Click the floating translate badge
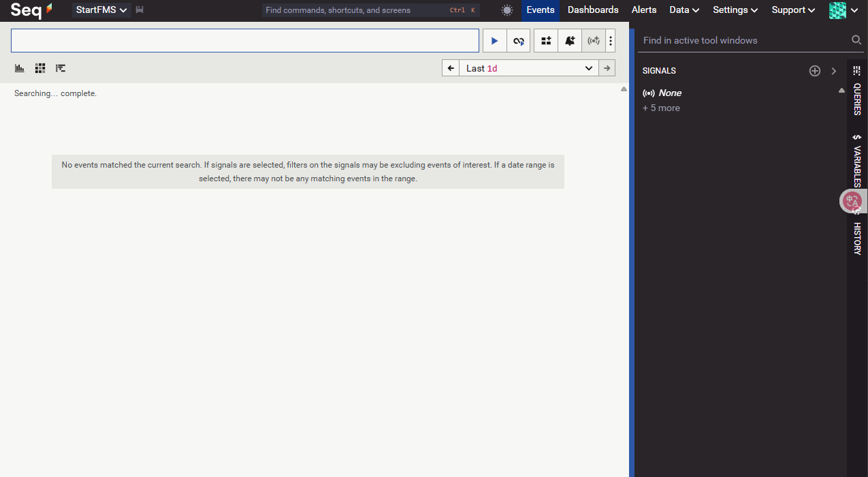 click(x=852, y=201)
